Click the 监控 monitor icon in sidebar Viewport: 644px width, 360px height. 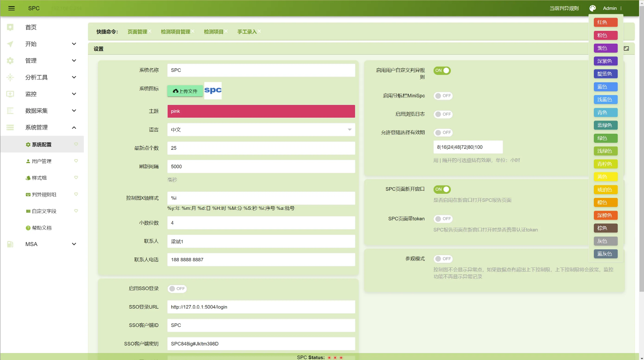(x=10, y=94)
